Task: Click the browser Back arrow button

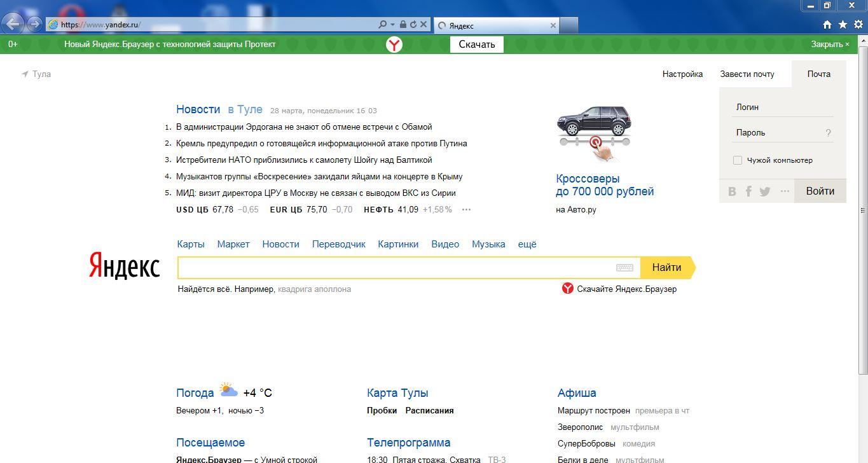Action: 13,25
